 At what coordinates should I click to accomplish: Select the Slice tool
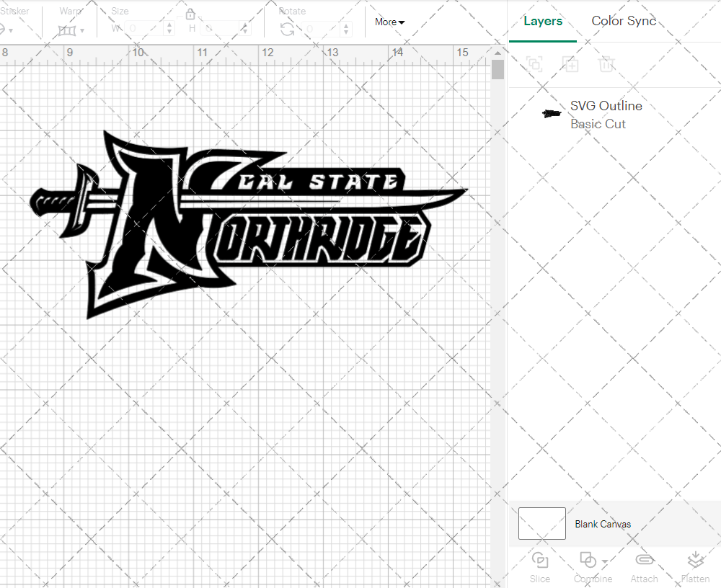click(x=540, y=566)
